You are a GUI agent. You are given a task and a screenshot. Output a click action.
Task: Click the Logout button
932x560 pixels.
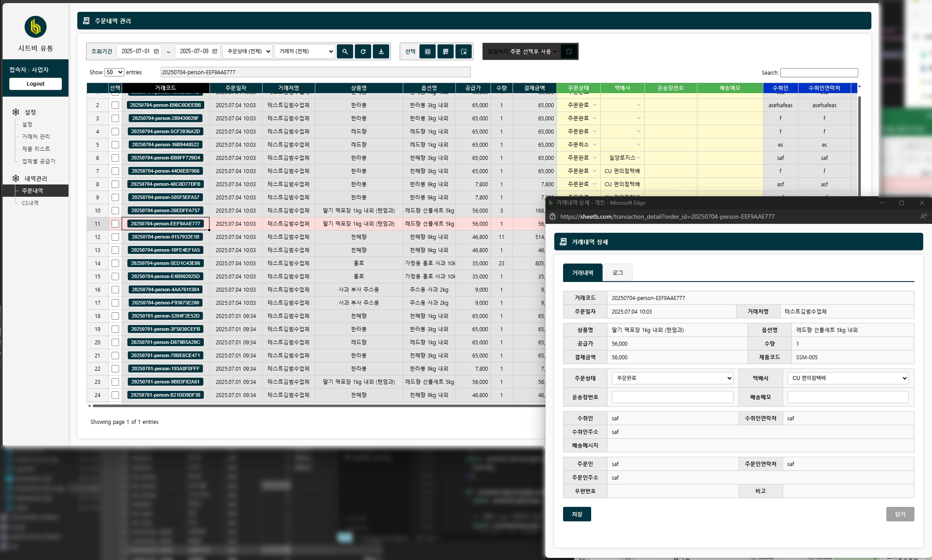point(36,84)
